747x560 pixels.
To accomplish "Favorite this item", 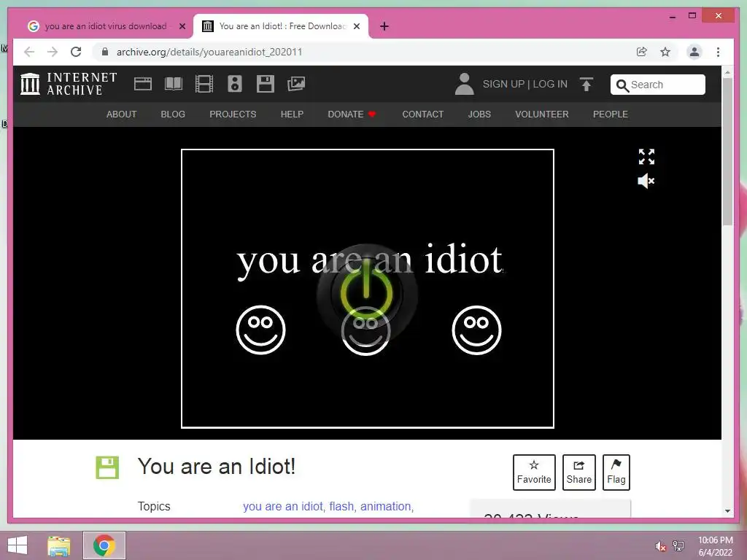I will (x=534, y=472).
